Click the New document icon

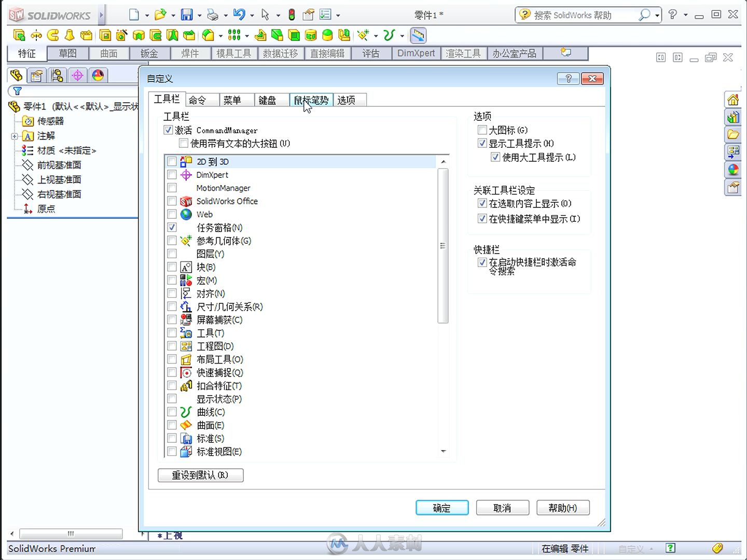134,15
